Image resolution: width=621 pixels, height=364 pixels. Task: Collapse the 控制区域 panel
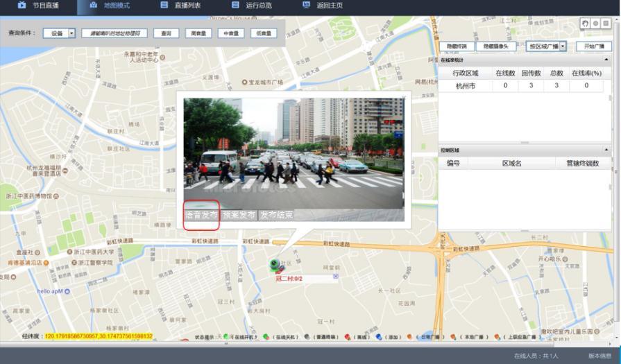point(606,150)
